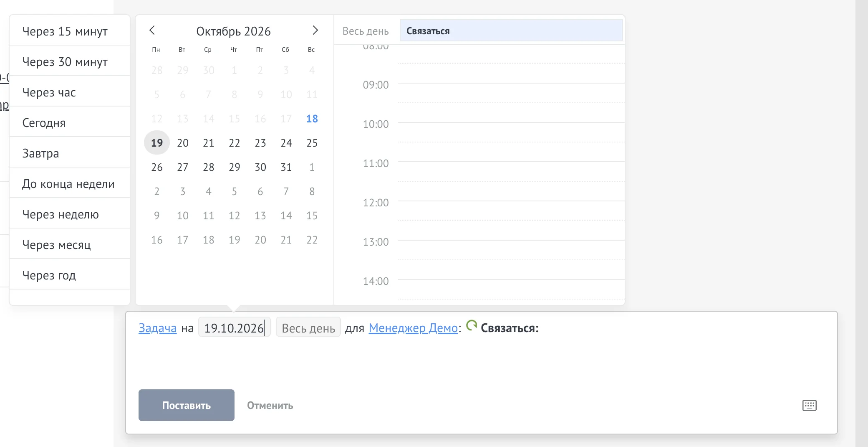Choose 'Через 30 минут' preset
The width and height of the screenshot is (868, 447).
(x=70, y=62)
